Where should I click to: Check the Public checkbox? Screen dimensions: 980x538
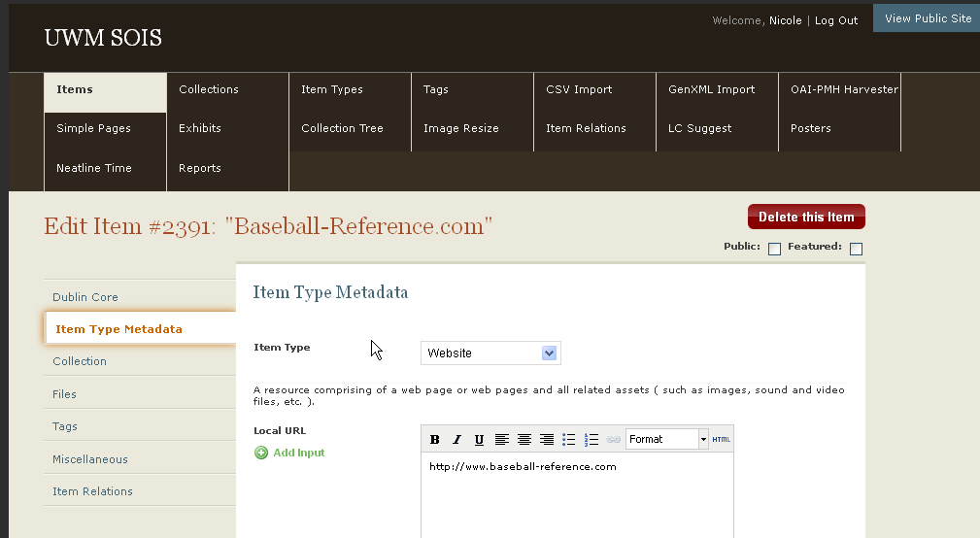[774, 249]
